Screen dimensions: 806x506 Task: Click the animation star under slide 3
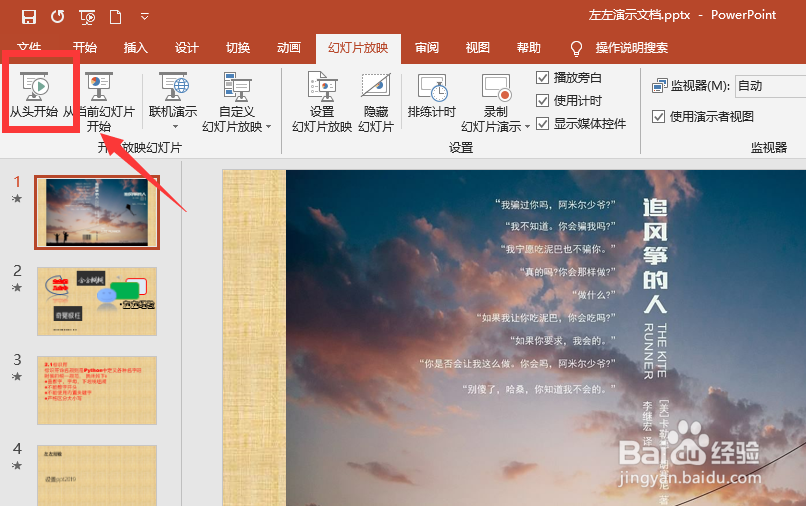tap(17, 376)
